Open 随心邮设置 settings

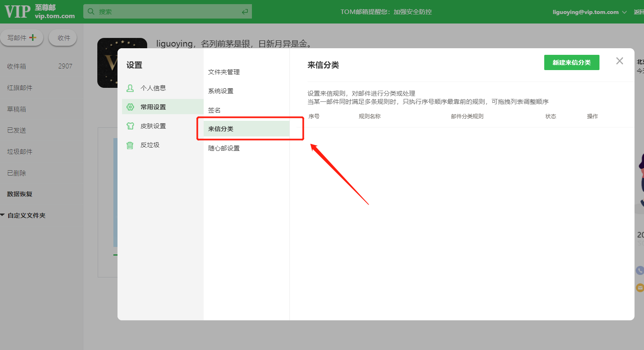[223, 148]
